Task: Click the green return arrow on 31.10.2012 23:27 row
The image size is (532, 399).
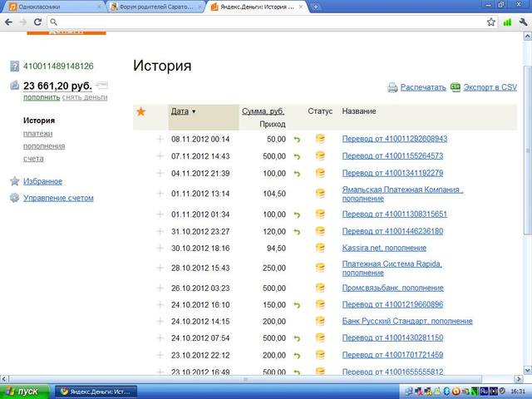Action: (297, 232)
